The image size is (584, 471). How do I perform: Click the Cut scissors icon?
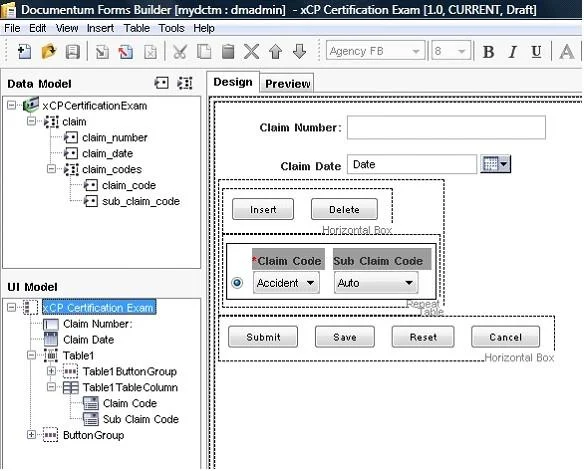pyautogui.click(x=180, y=52)
